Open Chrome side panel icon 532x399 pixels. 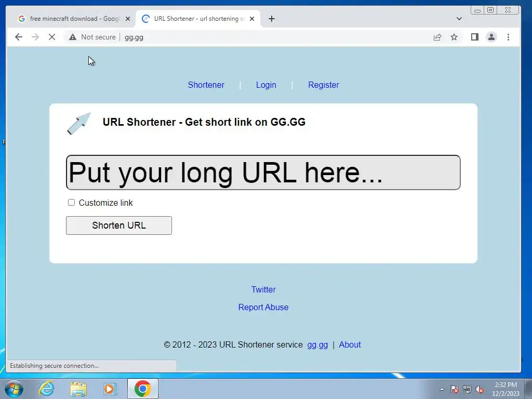[x=475, y=37]
